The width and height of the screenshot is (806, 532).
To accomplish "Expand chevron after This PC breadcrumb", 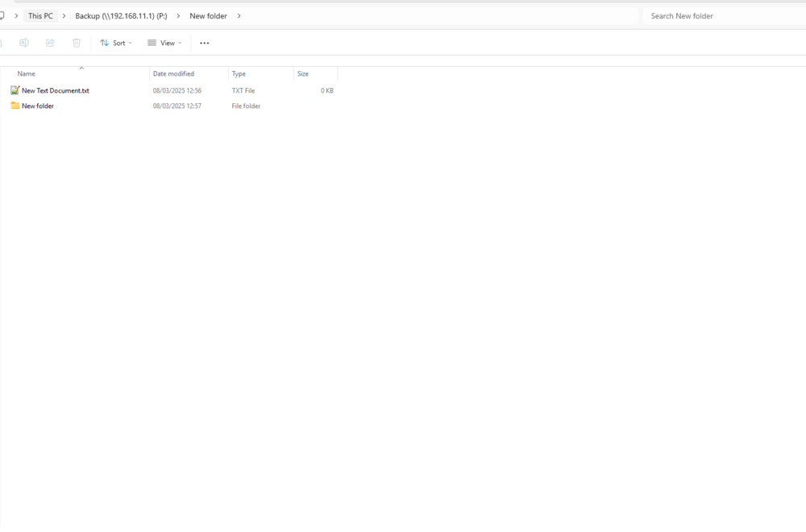I will click(x=64, y=16).
